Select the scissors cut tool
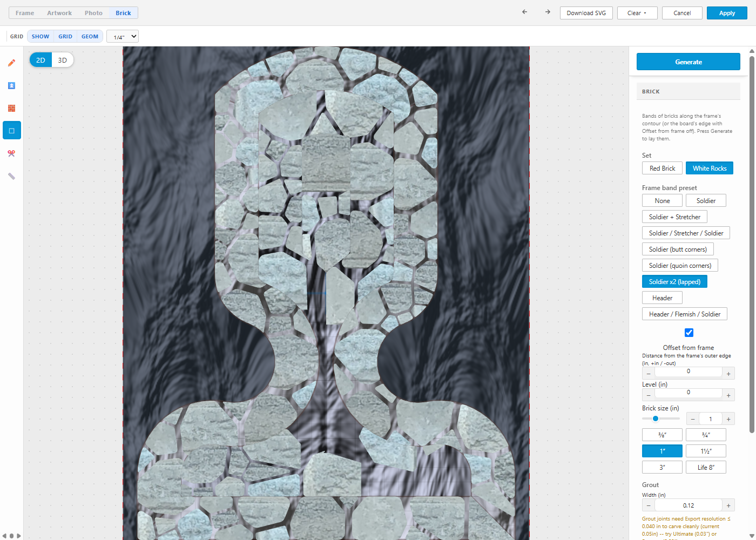 (x=11, y=153)
